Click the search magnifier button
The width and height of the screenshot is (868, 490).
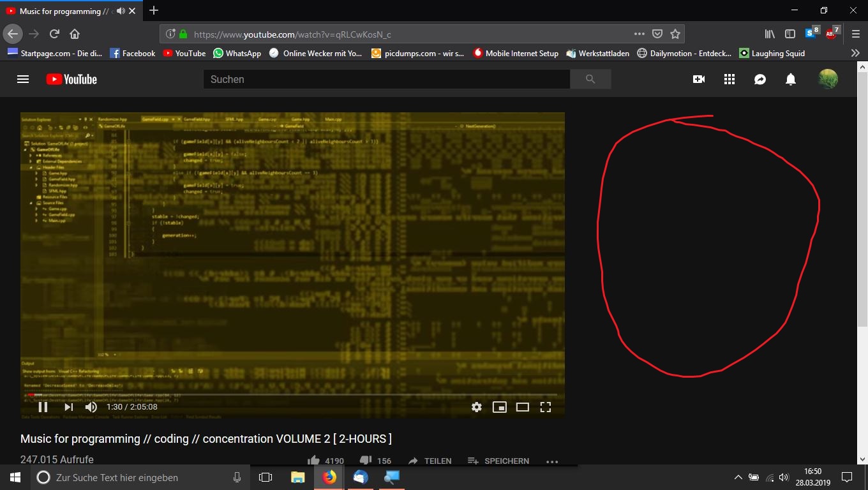point(590,79)
